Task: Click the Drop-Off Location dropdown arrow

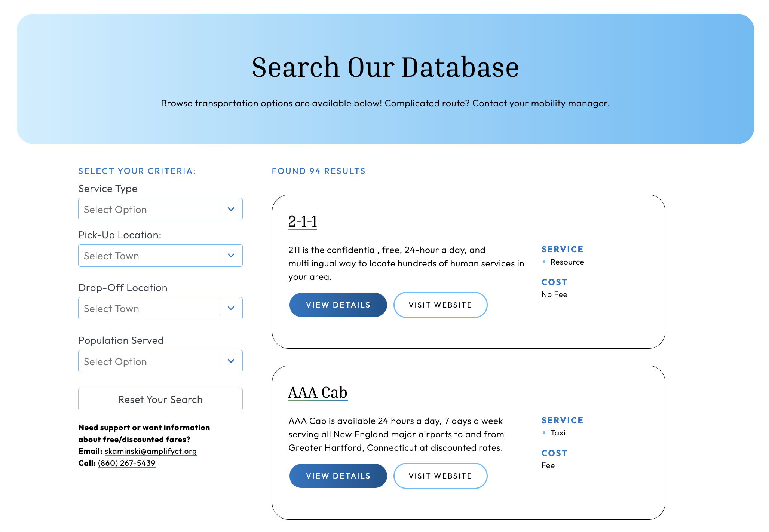Action: pos(231,308)
